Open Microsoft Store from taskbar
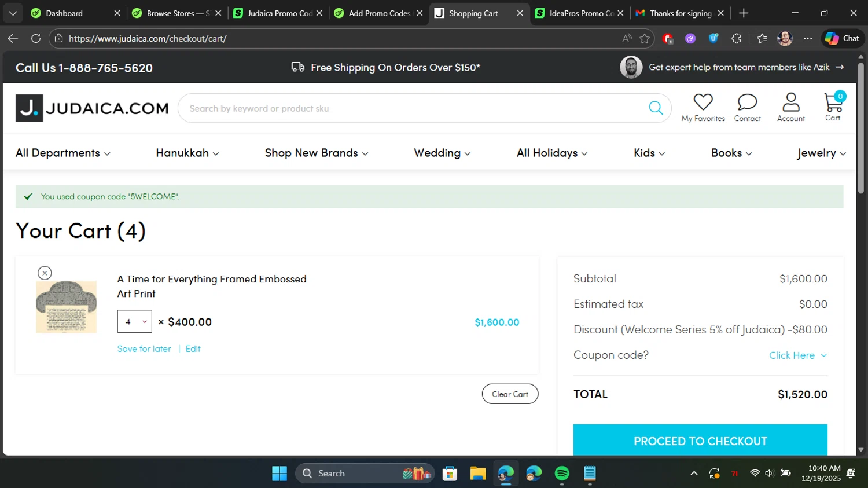868x488 pixels. 450,474
